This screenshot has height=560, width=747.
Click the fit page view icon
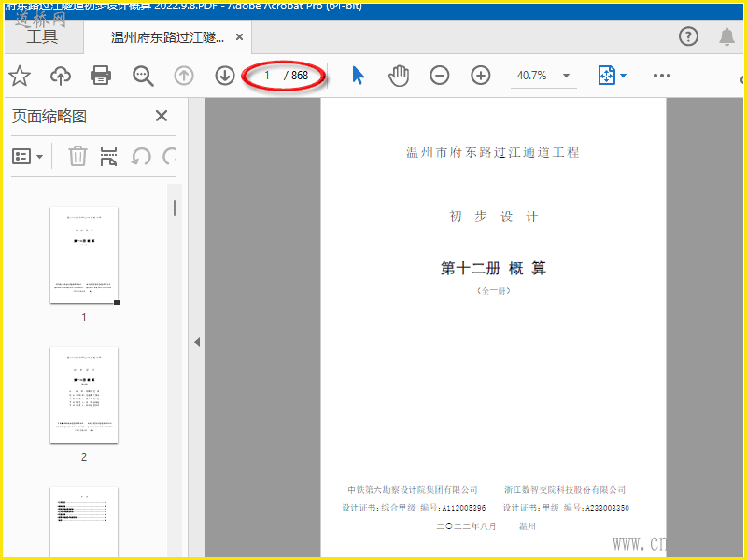tap(606, 76)
